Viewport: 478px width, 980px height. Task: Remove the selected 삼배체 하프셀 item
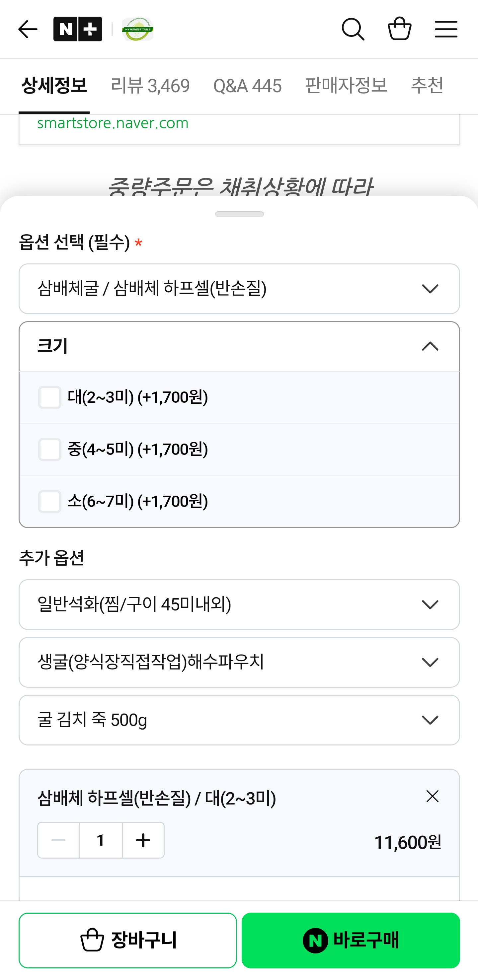click(432, 796)
